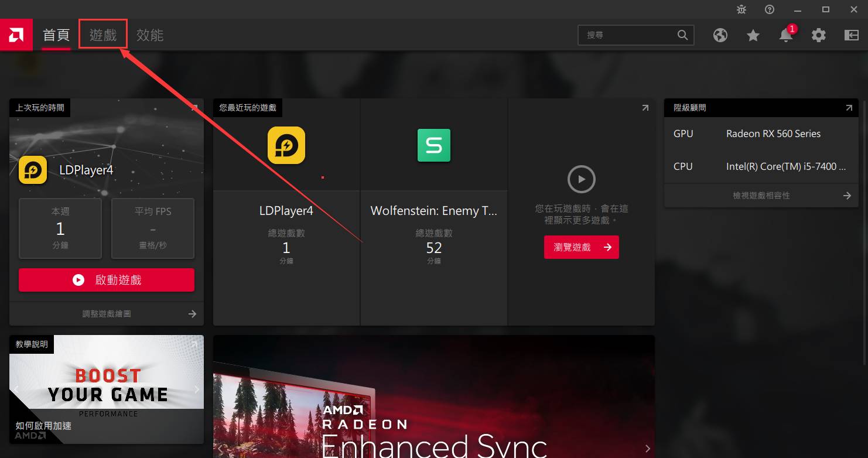The width and height of the screenshot is (868, 458).
Task: Open the help question mark icon
Action: (x=770, y=9)
